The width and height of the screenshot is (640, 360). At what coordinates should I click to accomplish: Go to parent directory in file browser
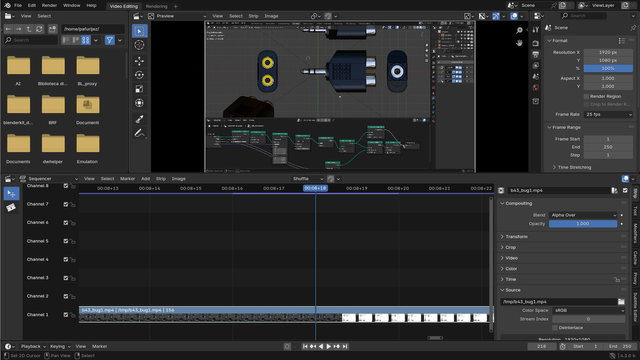tap(29, 29)
